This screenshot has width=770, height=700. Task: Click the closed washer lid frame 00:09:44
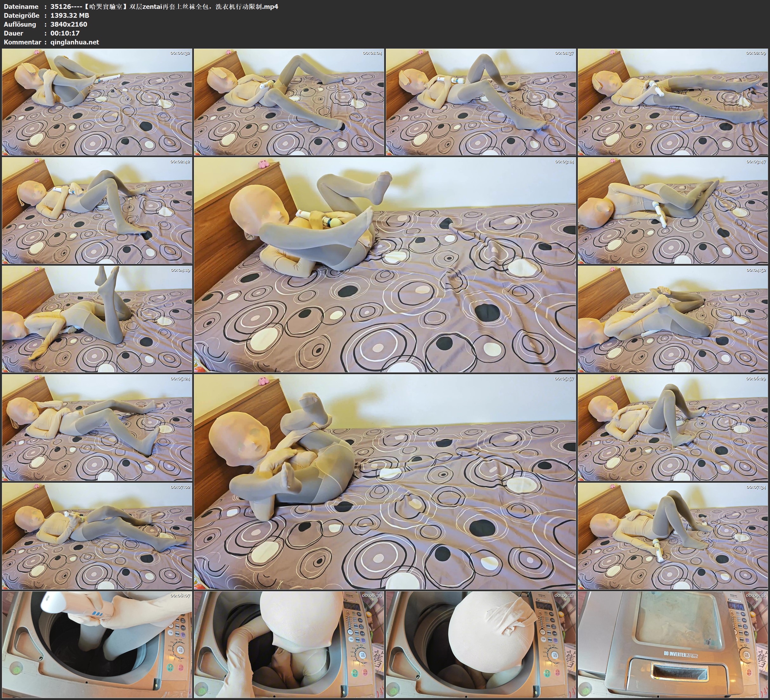673,644
